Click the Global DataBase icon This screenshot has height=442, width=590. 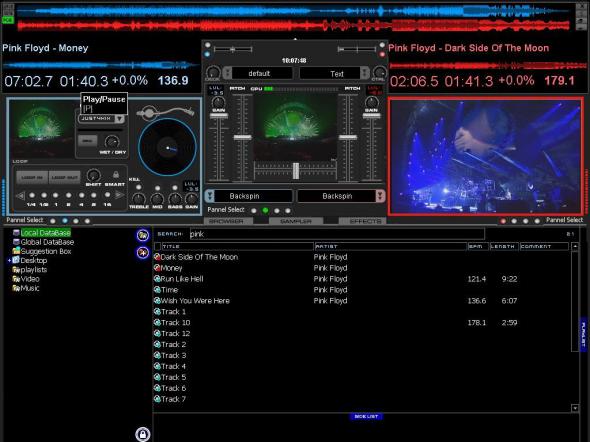click(16, 242)
